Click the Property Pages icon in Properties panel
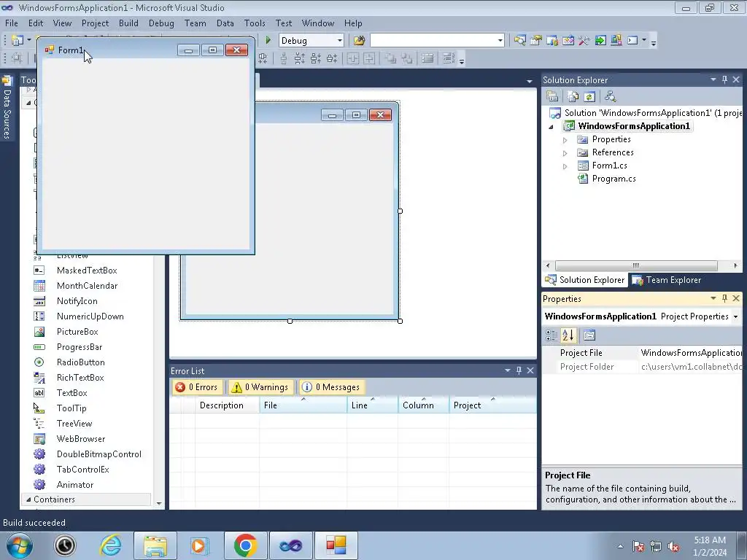Viewport: 747px width, 560px height. pos(589,335)
